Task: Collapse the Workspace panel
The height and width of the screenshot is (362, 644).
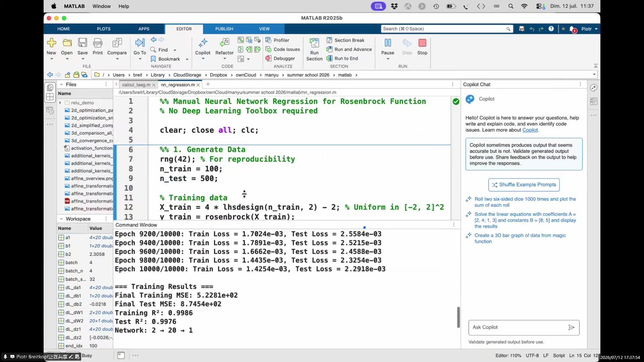Action: point(61,219)
